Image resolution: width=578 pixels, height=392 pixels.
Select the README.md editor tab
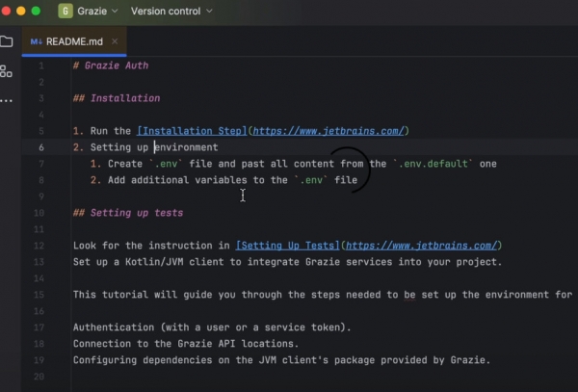74,41
